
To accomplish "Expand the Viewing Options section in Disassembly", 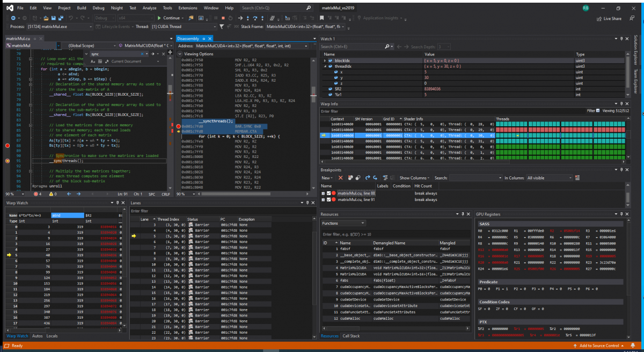I will click(x=180, y=54).
